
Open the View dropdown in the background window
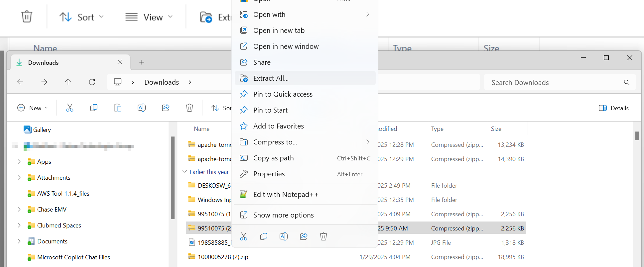[x=149, y=17]
